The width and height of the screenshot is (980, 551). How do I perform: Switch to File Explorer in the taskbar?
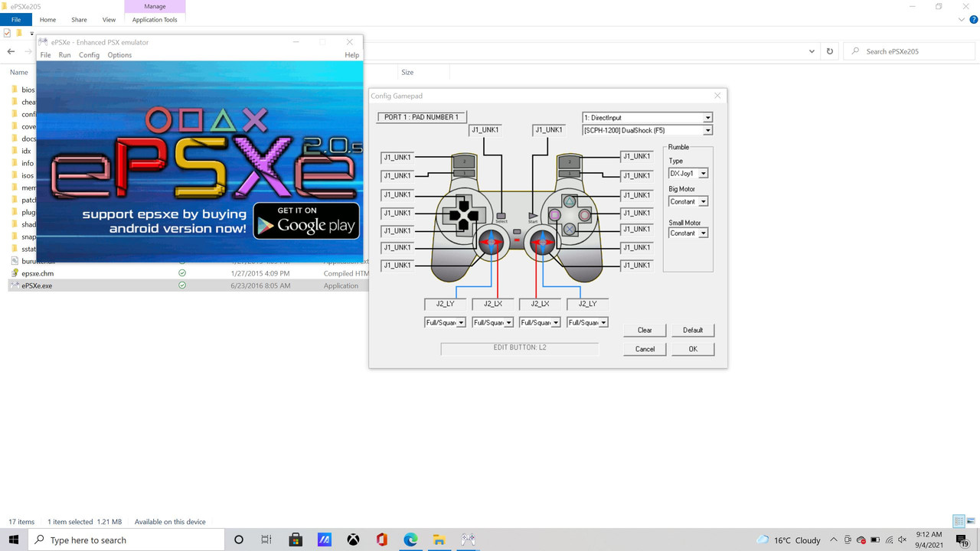click(x=439, y=540)
